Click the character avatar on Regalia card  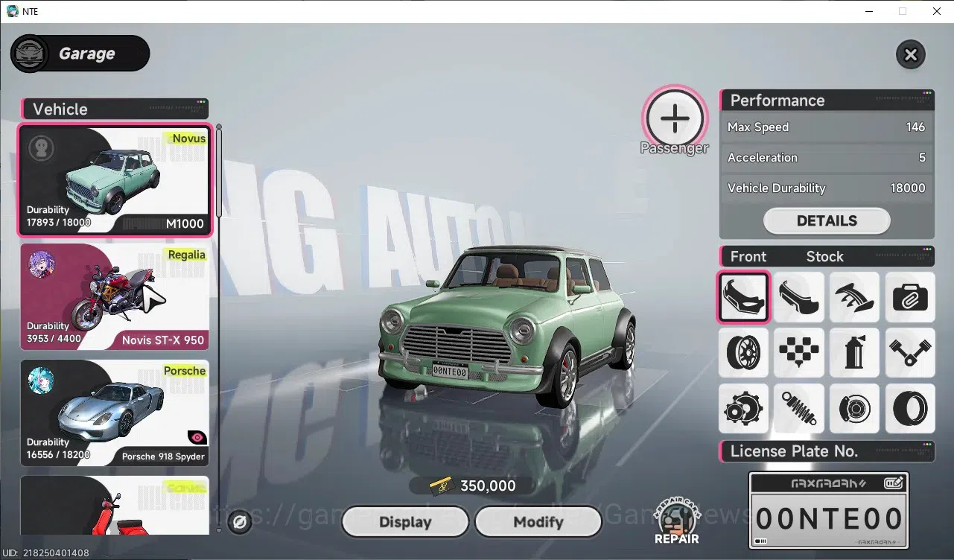tap(42, 264)
